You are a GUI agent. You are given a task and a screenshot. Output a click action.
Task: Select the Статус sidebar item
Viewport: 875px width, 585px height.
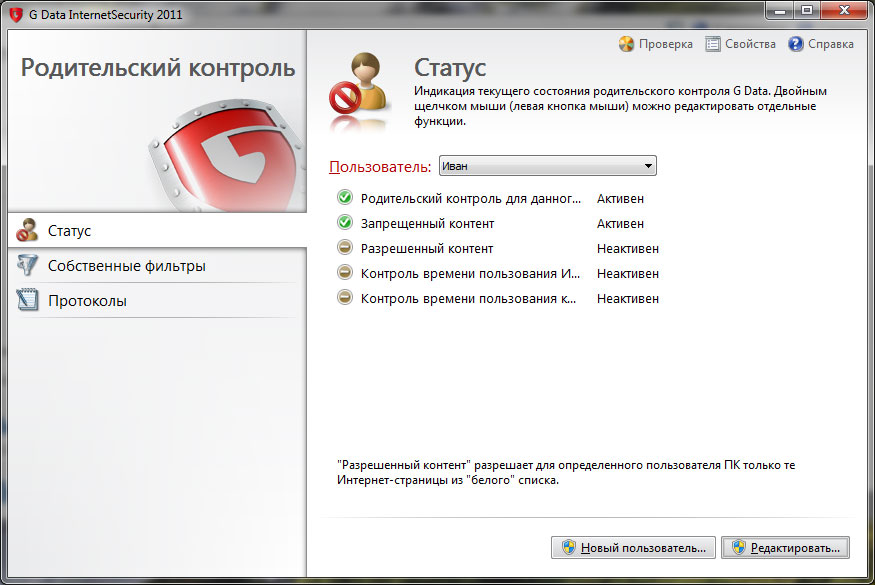[157, 230]
